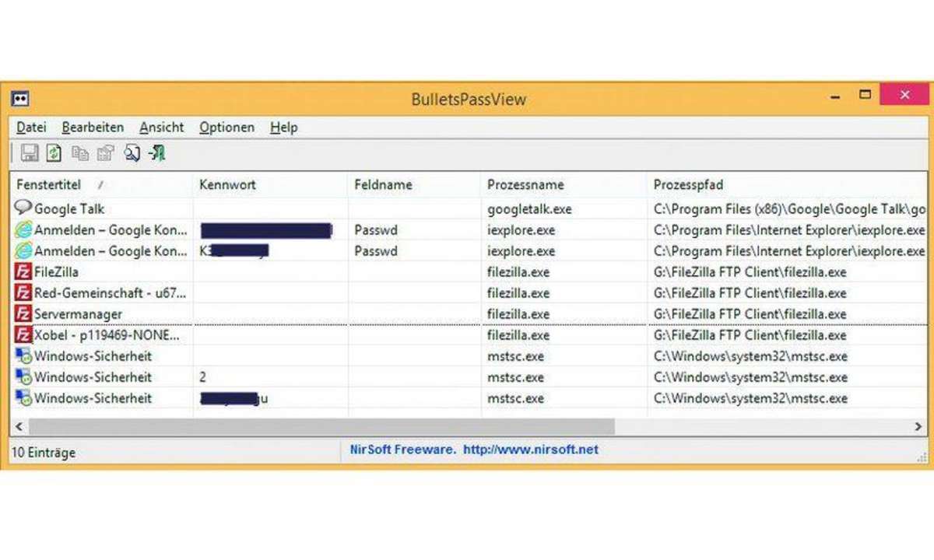
Task: Click the Google Talk speech bubble icon
Action: click(23, 208)
